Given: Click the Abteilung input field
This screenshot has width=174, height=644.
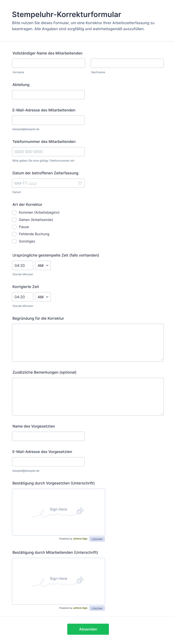Looking at the screenshot, I should (x=48, y=95).
